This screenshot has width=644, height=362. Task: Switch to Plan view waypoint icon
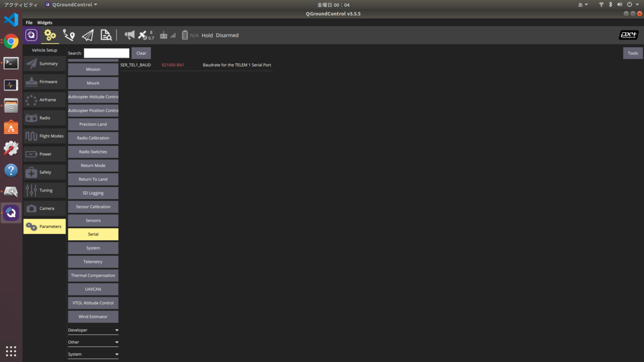click(x=69, y=35)
